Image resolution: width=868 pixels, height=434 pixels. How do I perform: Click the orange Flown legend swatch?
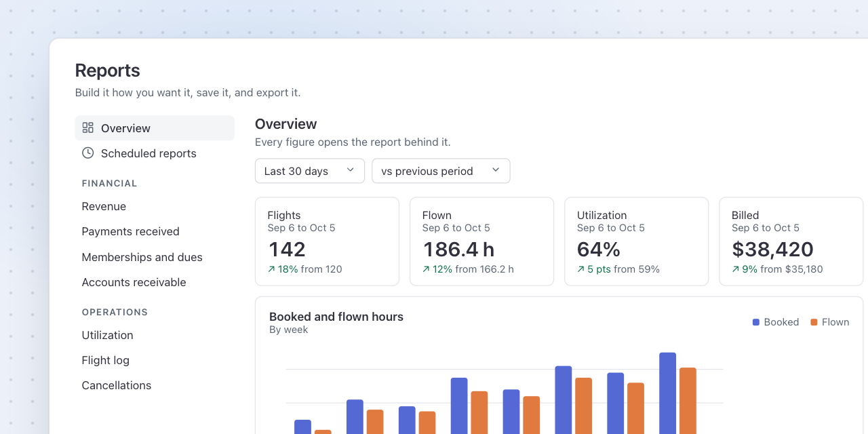[x=814, y=322]
